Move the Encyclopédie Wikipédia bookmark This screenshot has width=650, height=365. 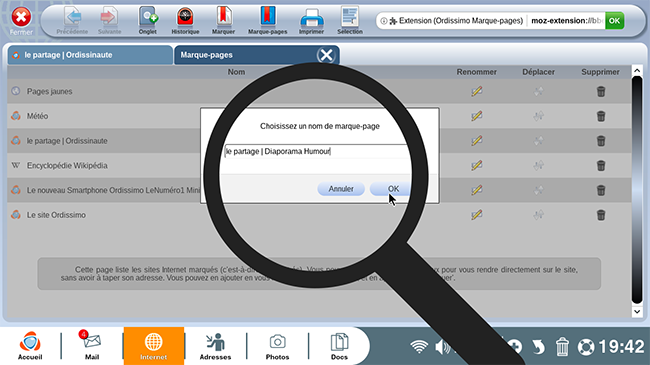click(538, 165)
